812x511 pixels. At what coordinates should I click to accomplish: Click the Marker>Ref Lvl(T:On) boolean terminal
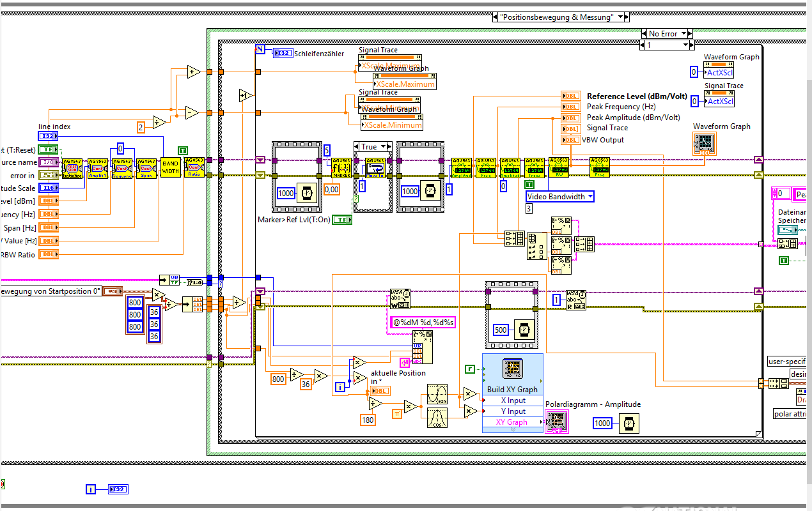point(342,219)
